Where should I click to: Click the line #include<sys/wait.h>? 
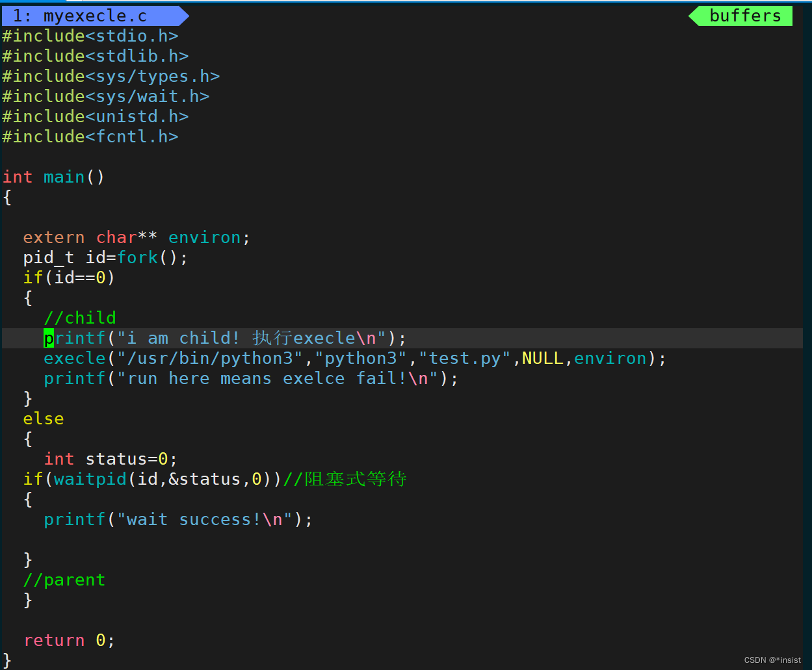pos(105,96)
